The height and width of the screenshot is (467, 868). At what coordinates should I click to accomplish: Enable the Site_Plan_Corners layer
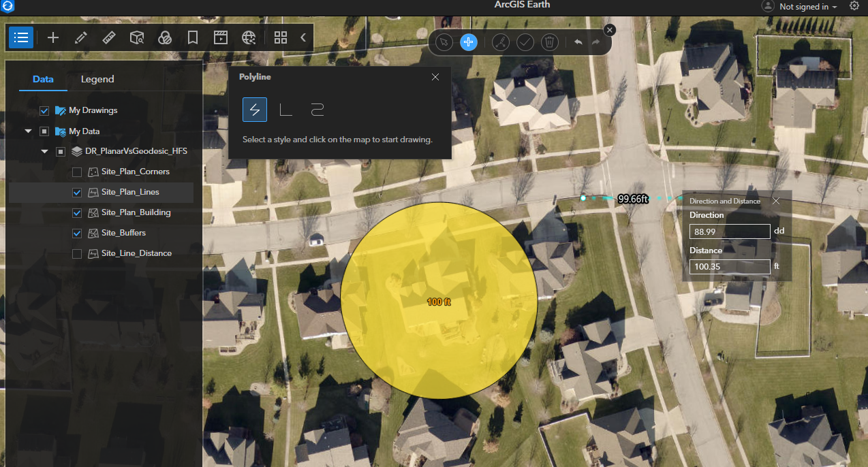point(77,172)
